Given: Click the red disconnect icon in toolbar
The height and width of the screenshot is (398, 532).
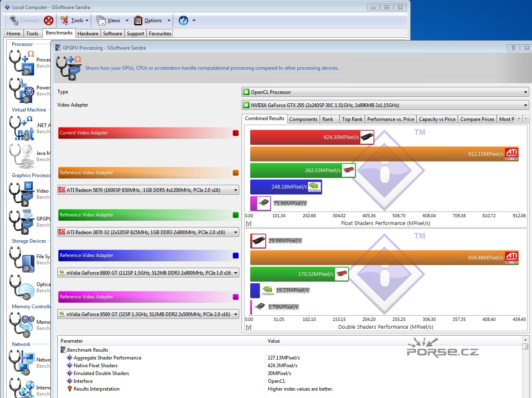Looking at the screenshot, I should 49,20.
